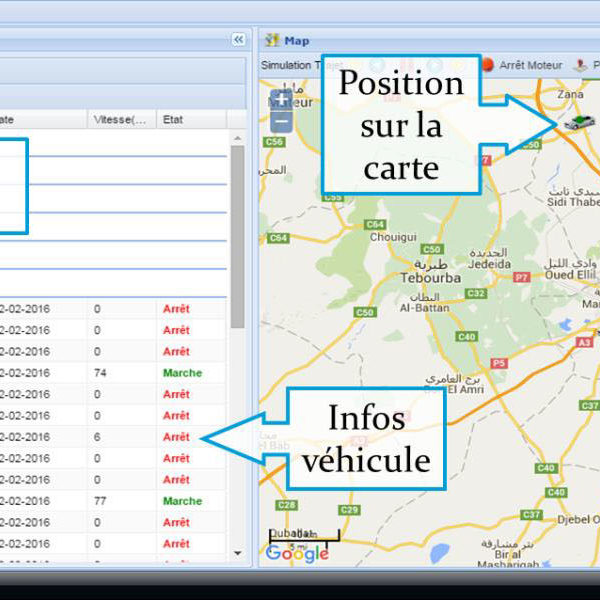
Task: Select the row with speed 74 Marche
Action: pyautogui.click(x=120, y=373)
